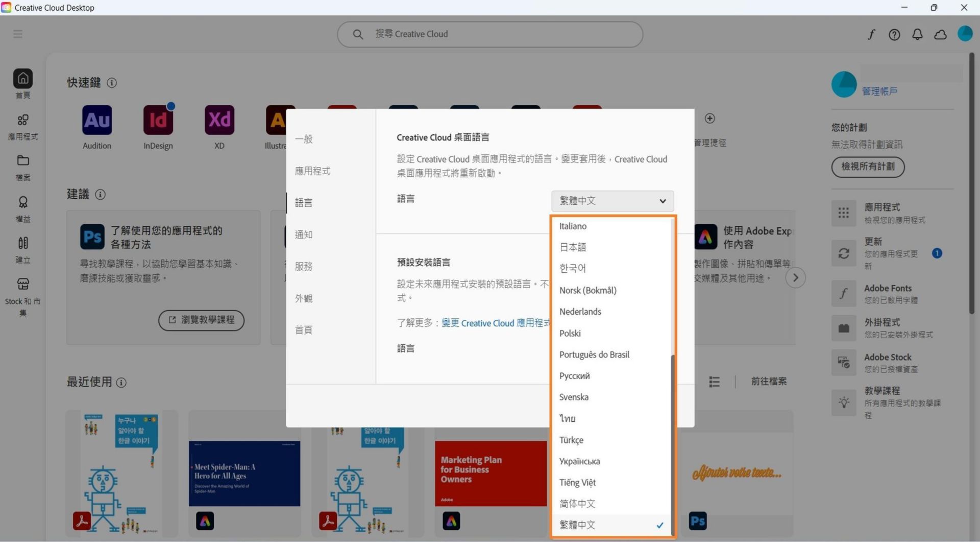Open Adobe Stock icon in right panel

pos(844,363)
